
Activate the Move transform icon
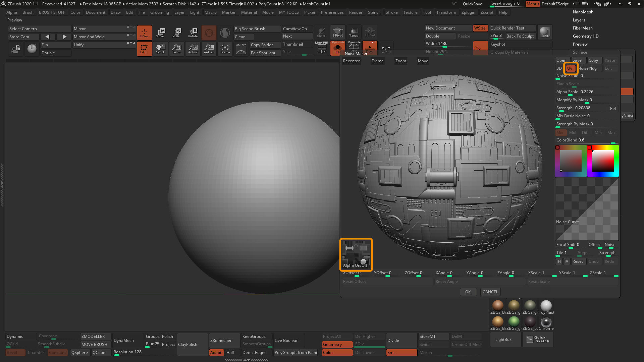tap(160, 33)
